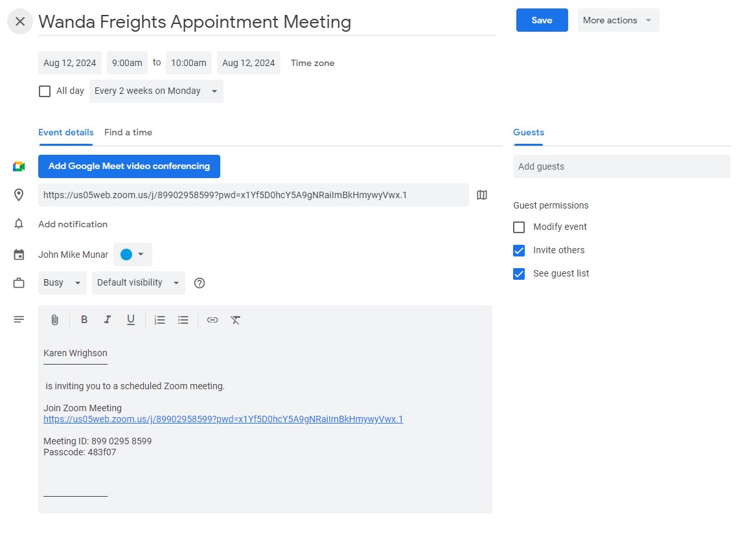The height and width of the screenshot is (555, 756).
Task: Open the visibility help question icon
Action: coord(200,283)
